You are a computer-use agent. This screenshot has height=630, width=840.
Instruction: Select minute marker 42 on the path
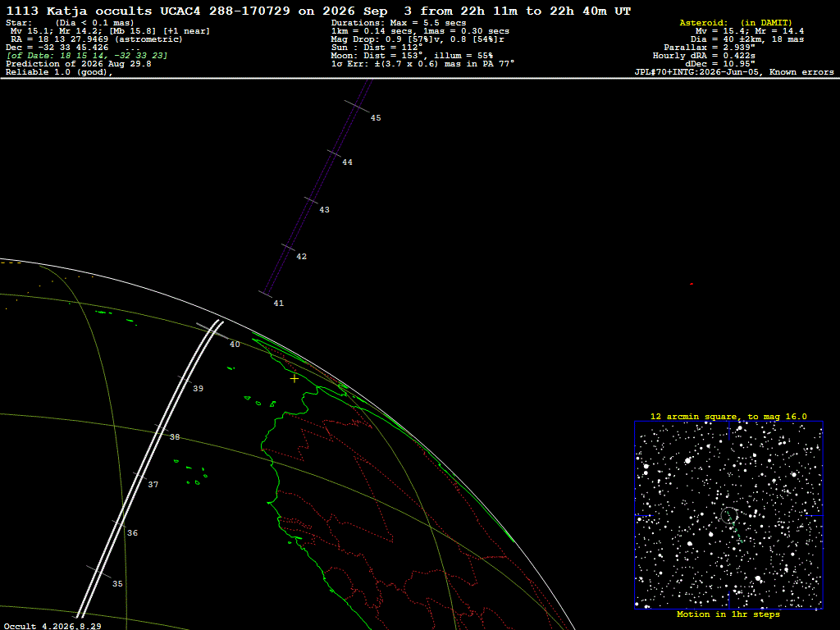(302, 257)
